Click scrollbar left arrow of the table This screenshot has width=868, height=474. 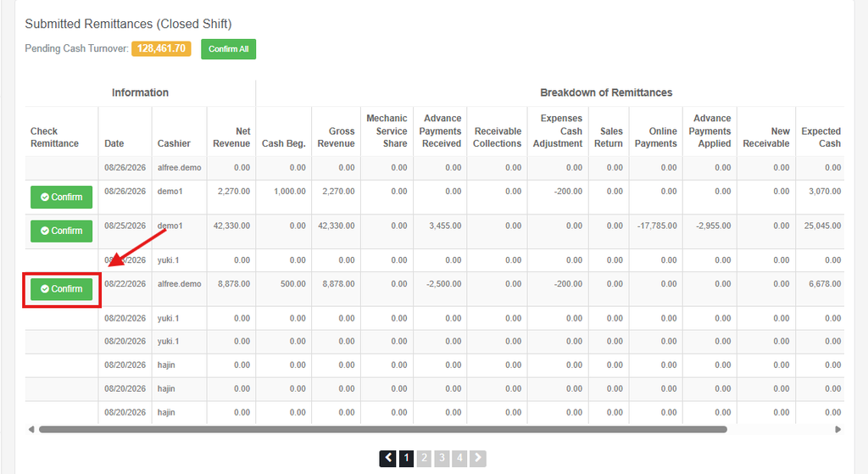pyautogui.click(x=31, y=429)
